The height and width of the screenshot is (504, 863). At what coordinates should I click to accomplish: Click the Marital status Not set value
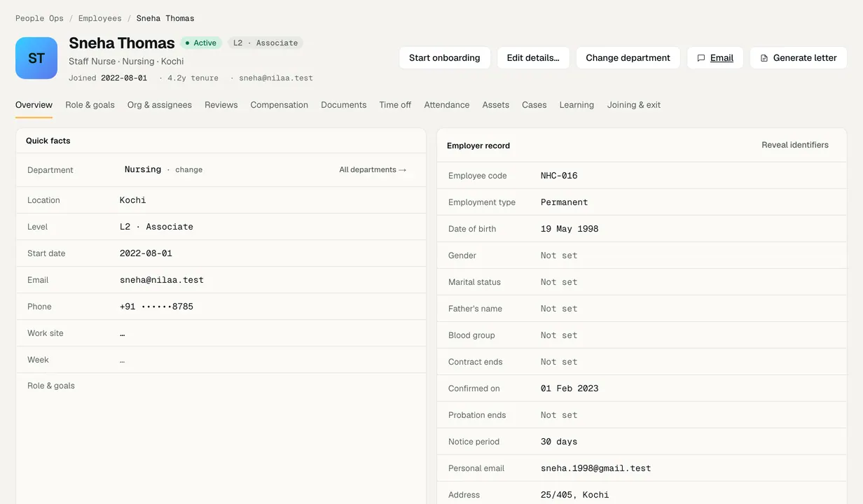point(559,282)
